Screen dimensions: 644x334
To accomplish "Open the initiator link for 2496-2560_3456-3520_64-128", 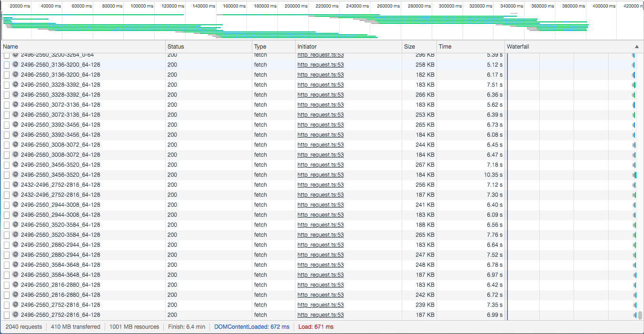I will pos(320,164).
